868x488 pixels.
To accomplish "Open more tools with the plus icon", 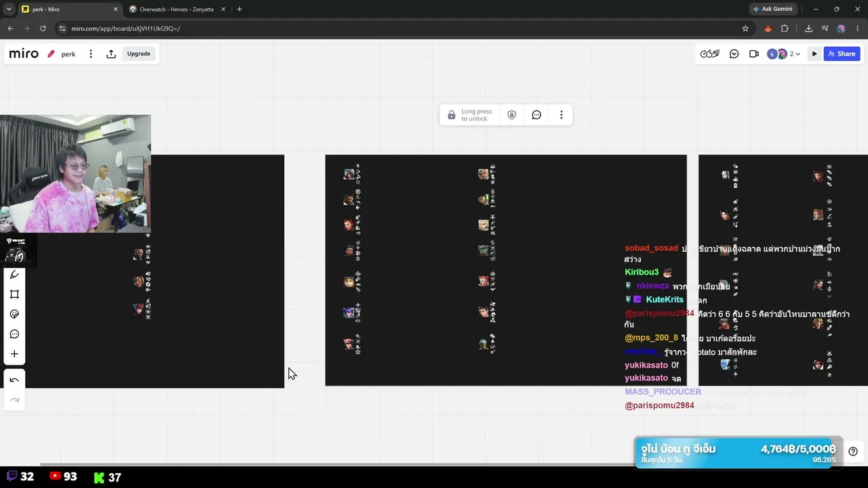I will tap(14, 354).
